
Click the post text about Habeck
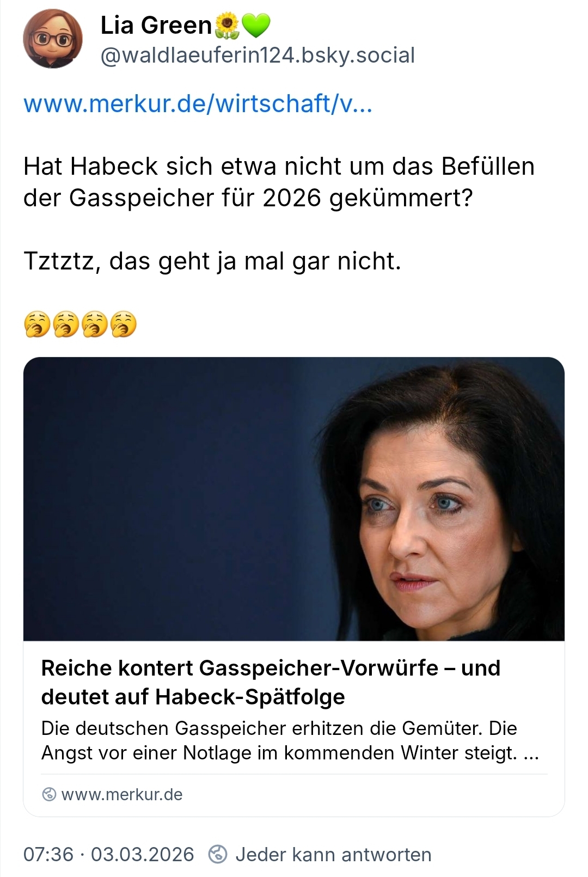pos(279,182)
